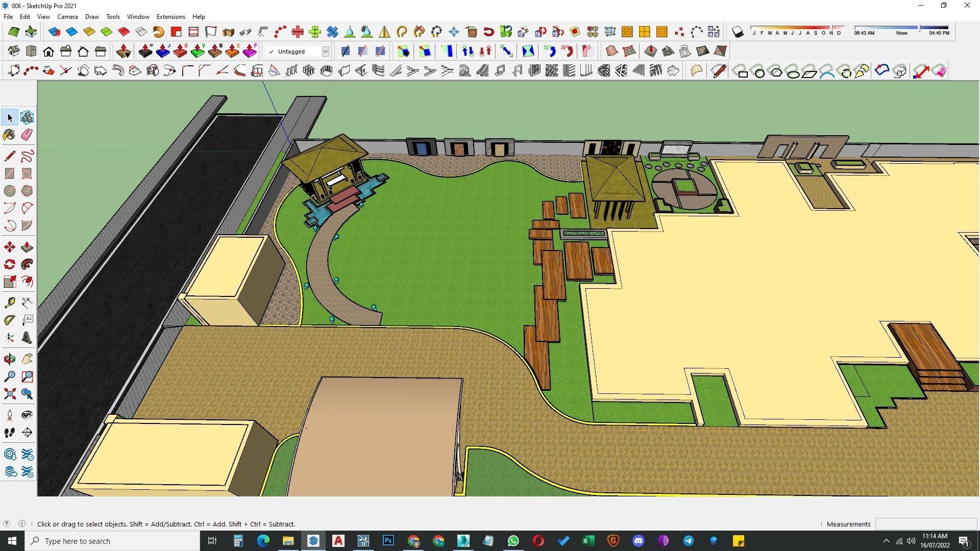Toggle the Look Around eye tool
This screenshot has width=980, height=551.
(27, 415)
